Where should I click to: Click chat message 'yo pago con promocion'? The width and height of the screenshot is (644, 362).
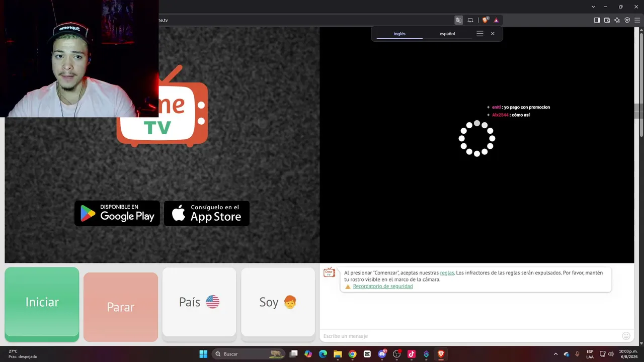[x=527, y=107]
